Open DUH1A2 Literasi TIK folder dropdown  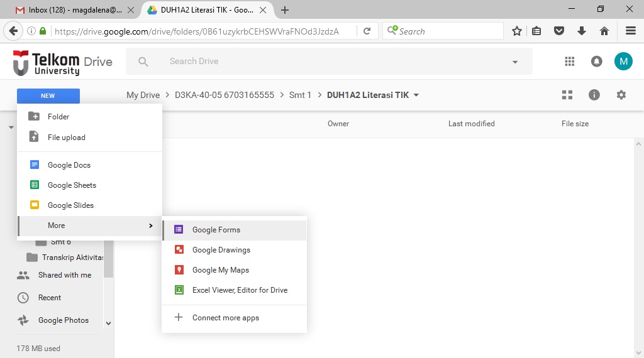pyautogui.click(x=416, y=95)
